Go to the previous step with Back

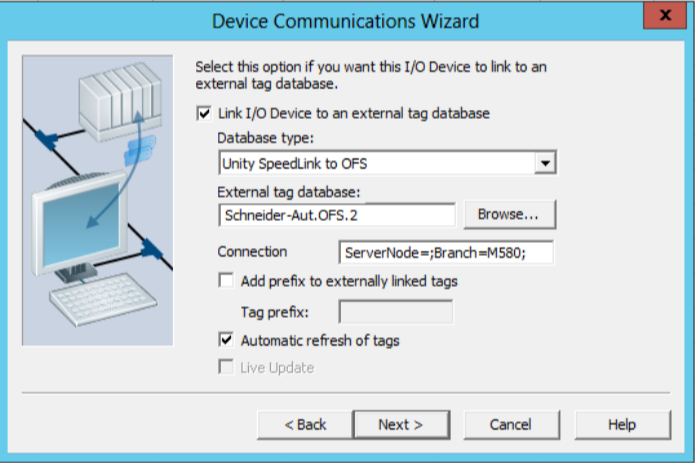305,425
